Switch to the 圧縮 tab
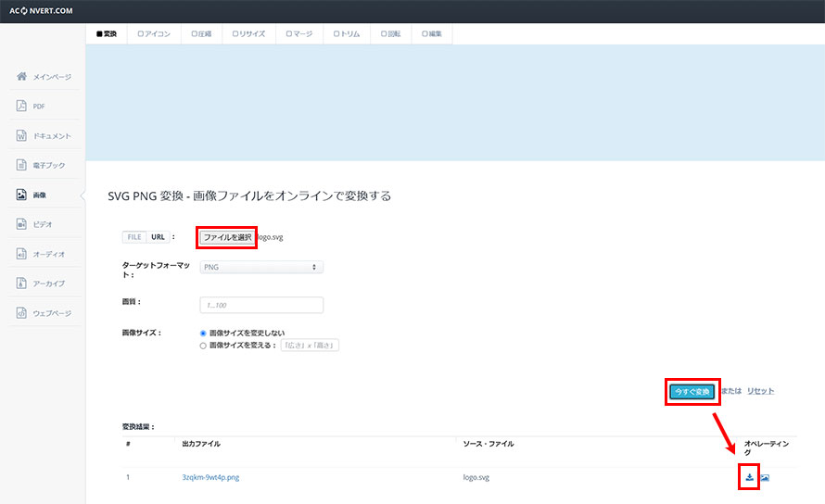This screenshot has width=825, height=504. [201, 33]
